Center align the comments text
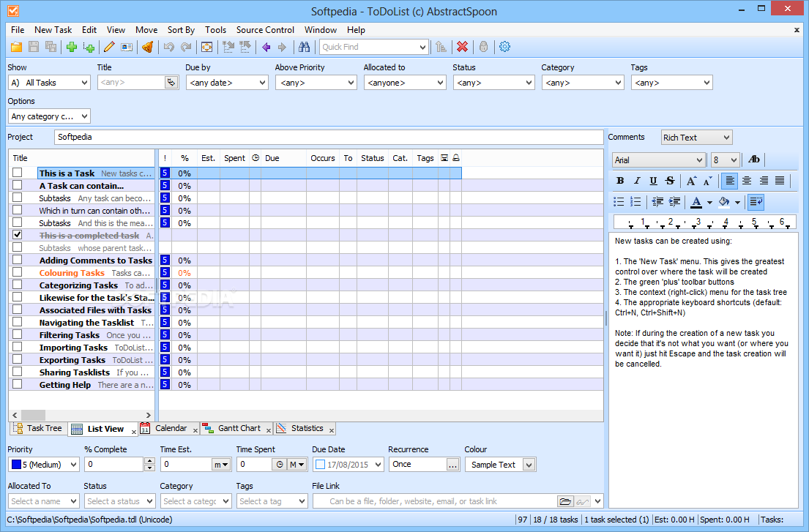This screenshot has width=809, height=532. tap(747, 181)
